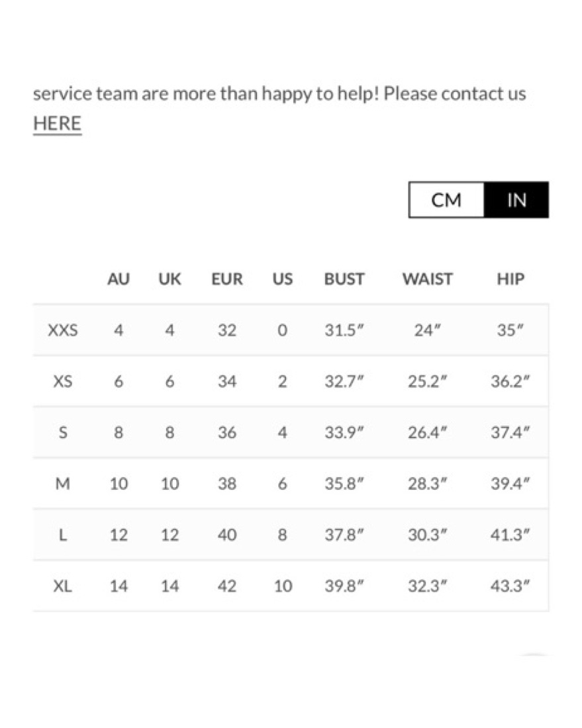The width and height of the screenshot is (582, 728).
Task: Click the 31.5" bust value
Action: click(344, 330)
